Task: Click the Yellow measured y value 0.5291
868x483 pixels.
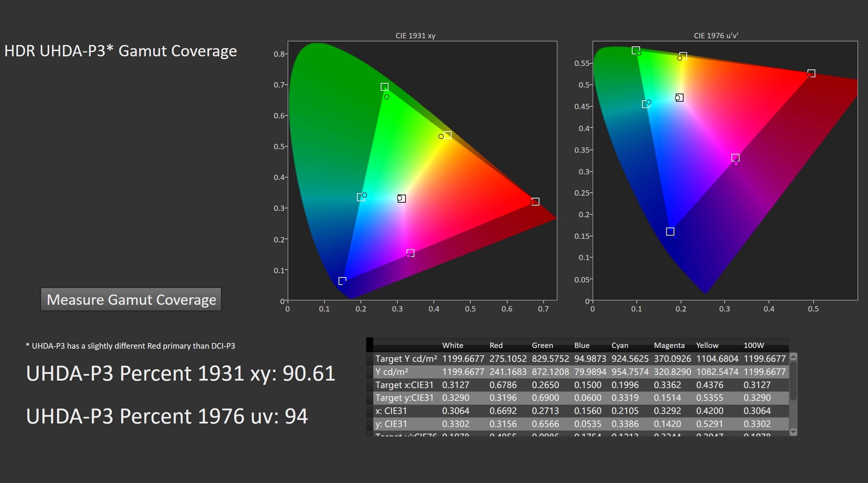Action: [709, 424]
